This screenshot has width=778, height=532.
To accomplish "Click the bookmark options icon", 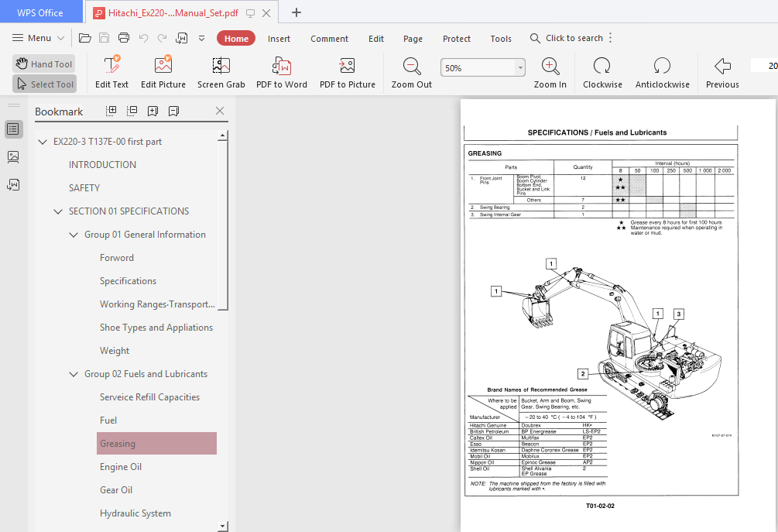I will point(173,111).
